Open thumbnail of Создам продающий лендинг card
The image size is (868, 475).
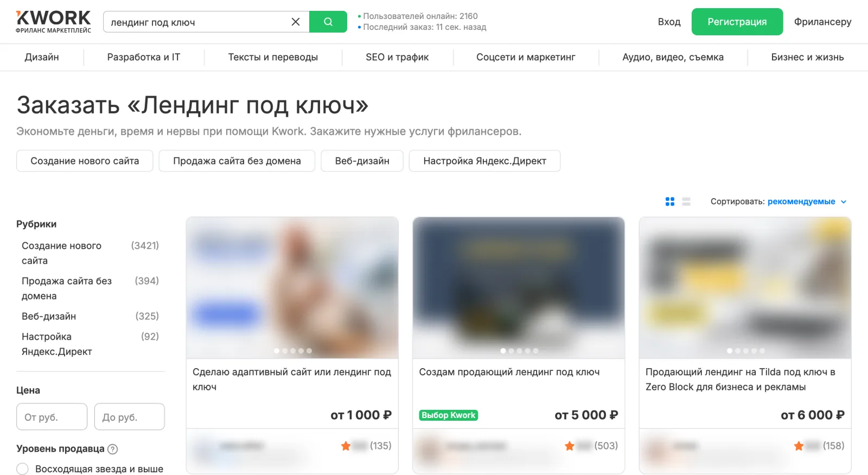[x=519, y=288]
